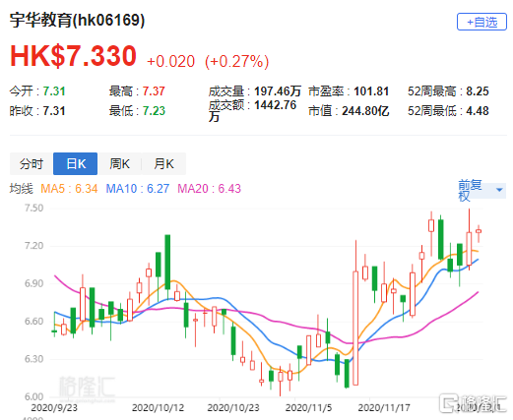
Task: Click the 最低 value 7.23
Action: [154, 111]
